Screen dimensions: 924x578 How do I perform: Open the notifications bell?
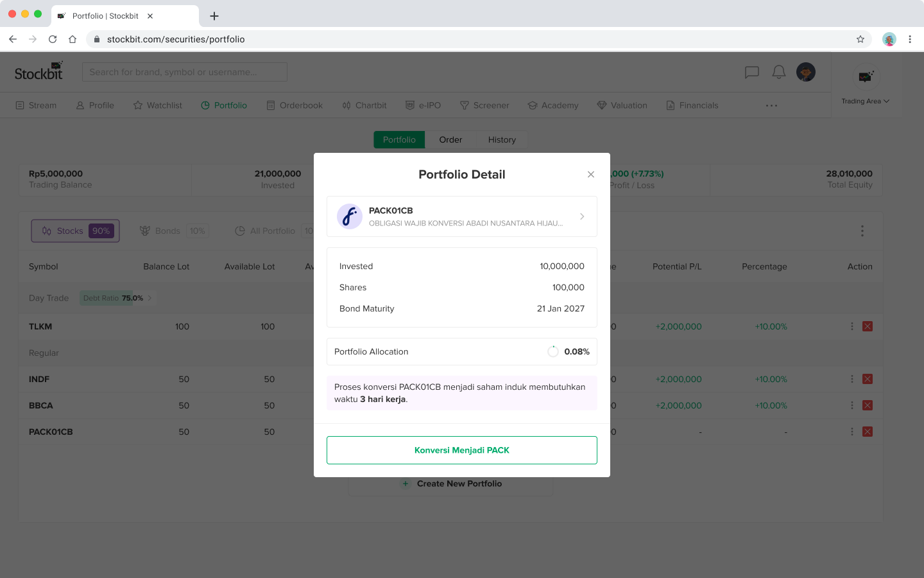tap(779, 72)
